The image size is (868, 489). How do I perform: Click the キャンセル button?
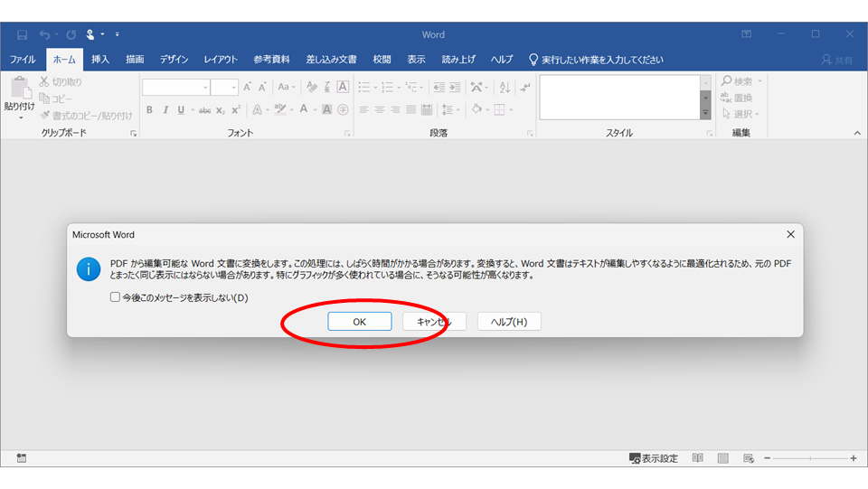coord(434,322)
